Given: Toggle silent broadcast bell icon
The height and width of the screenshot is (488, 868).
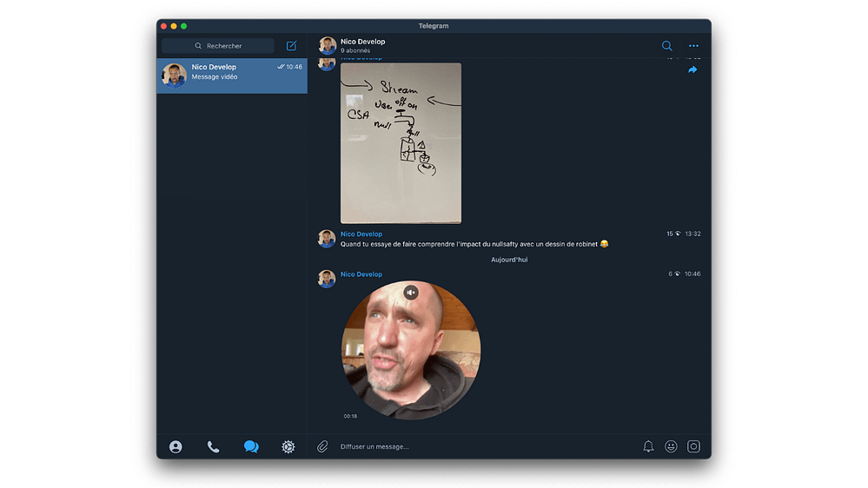Looking at the screenshot, I should pyautogui.click(x=648, y=446).
